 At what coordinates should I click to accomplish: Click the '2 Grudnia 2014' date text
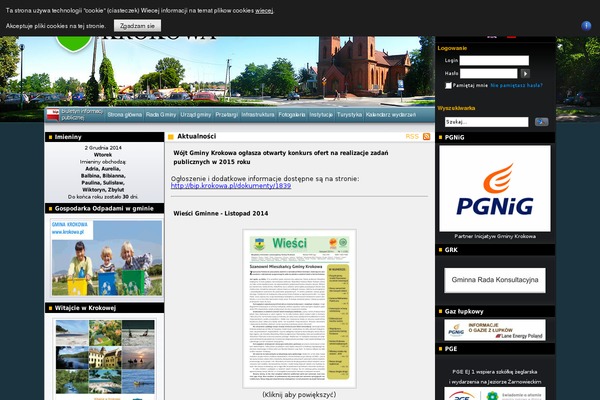pos(103,148)
